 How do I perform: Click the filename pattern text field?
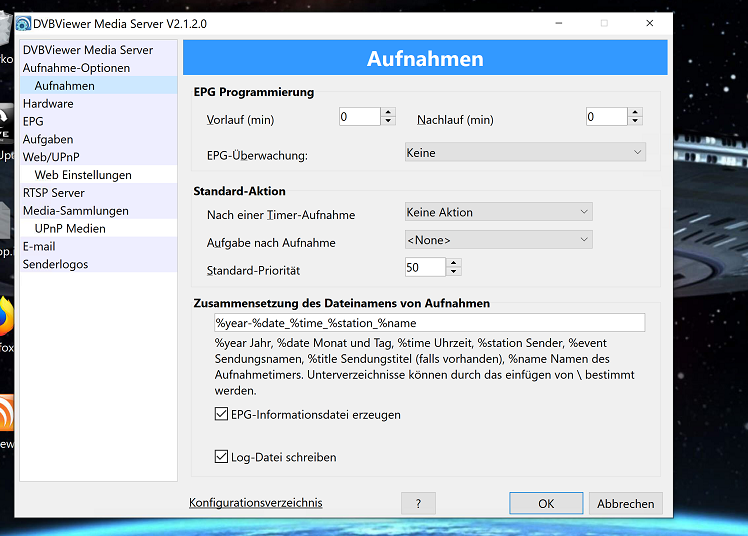[429, 323]
